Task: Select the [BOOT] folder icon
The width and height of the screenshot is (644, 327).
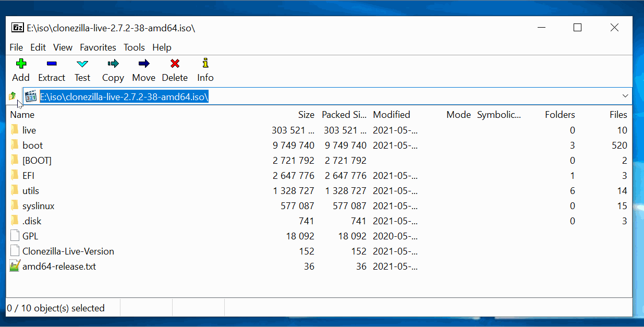Action: click(x=15, y=160)
